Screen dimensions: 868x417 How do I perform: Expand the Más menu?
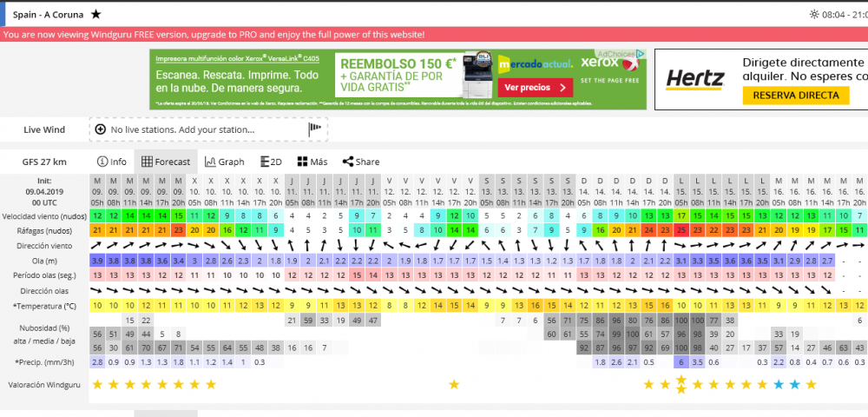coord(312,162)
